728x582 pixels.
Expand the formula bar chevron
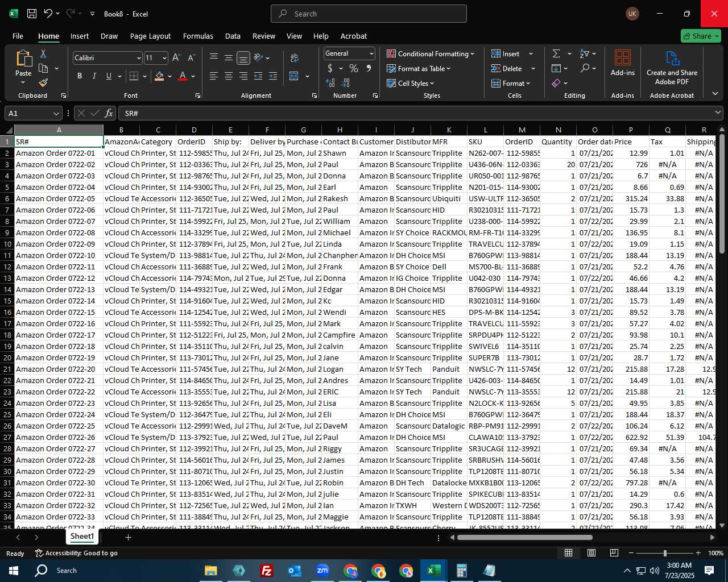point(718,113)
